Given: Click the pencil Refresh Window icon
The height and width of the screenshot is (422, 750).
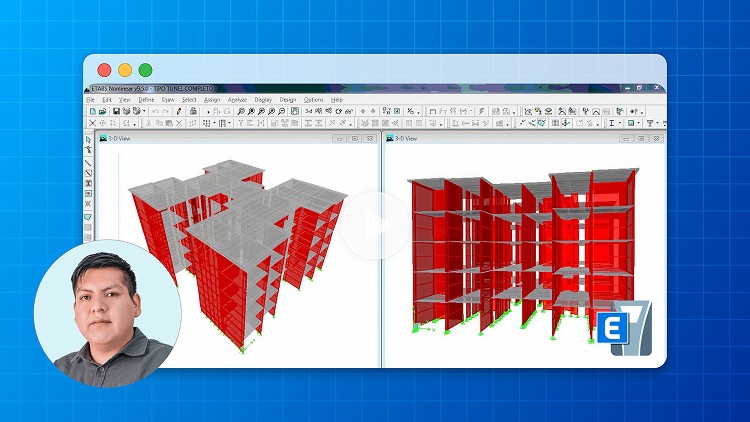Looking at the screenshot, I should [x=179, y=111].
